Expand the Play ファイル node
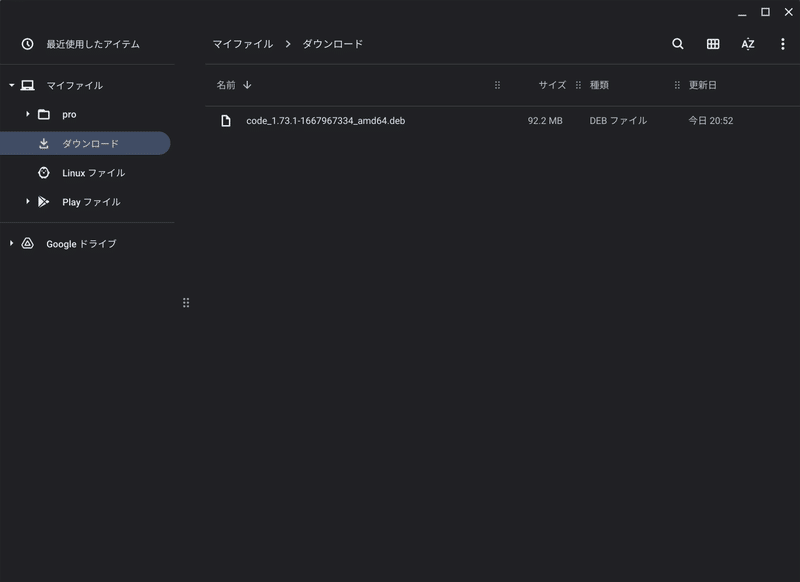The image size is (800, 582). tap(28, 201)
